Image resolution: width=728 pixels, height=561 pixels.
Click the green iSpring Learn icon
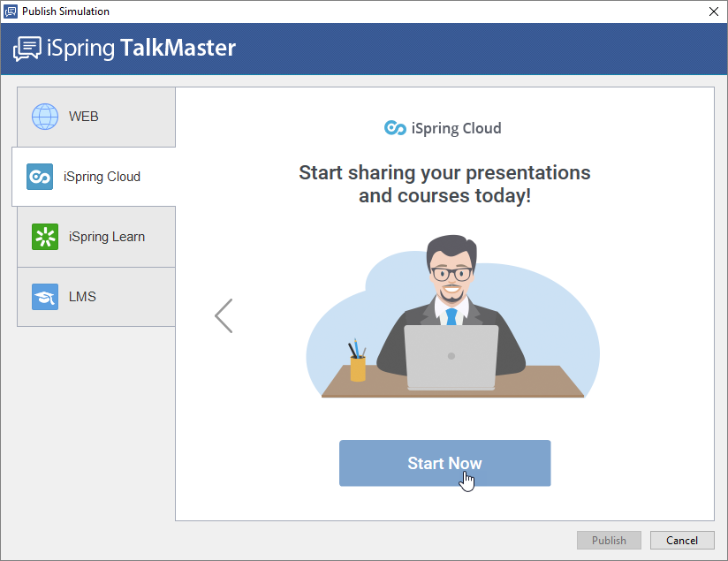point(45,237)
